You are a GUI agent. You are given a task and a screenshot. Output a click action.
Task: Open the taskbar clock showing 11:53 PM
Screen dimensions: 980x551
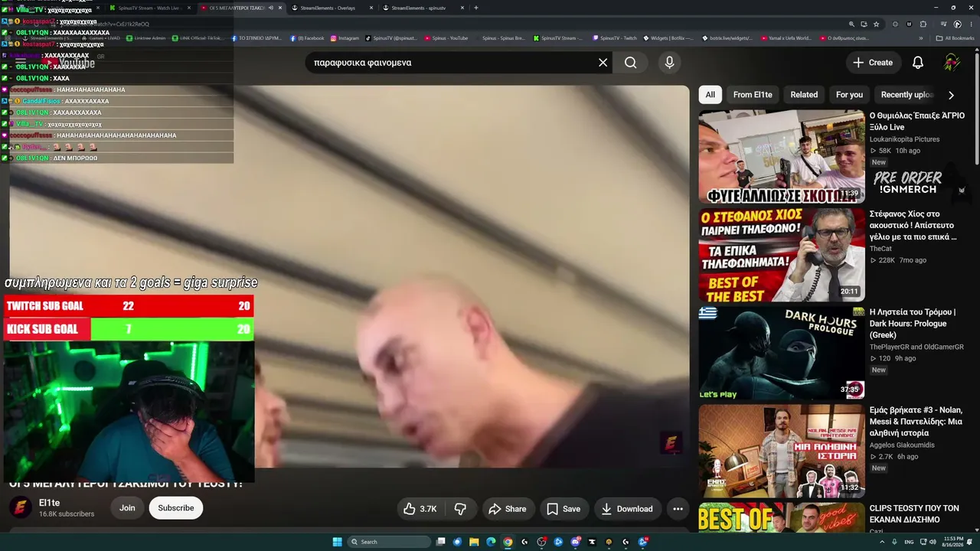click(x=951, y=542)
